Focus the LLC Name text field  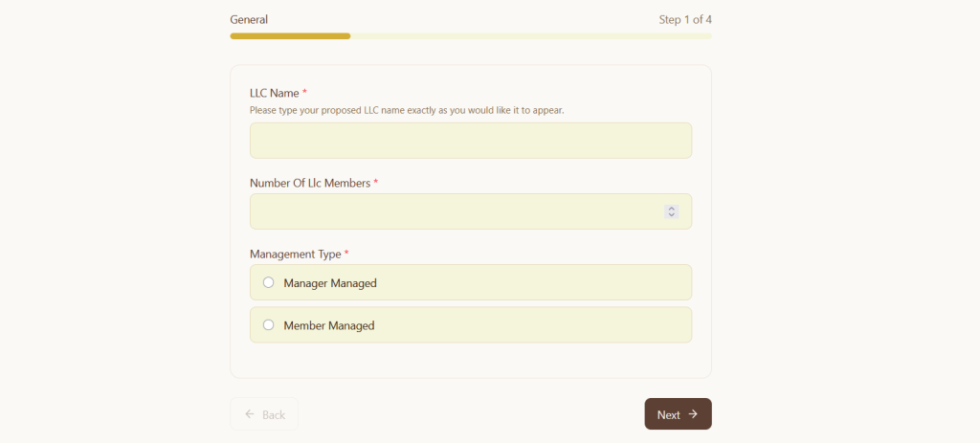[470, 141]
